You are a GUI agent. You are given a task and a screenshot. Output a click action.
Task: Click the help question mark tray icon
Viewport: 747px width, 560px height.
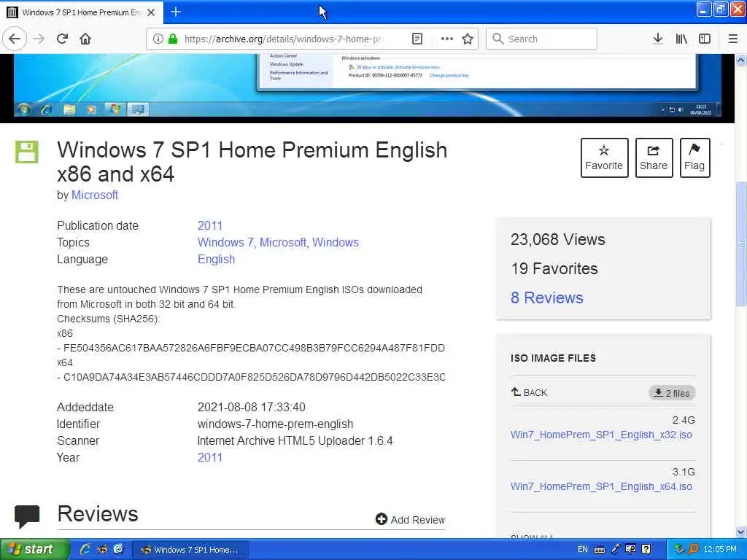click(646, 550)
